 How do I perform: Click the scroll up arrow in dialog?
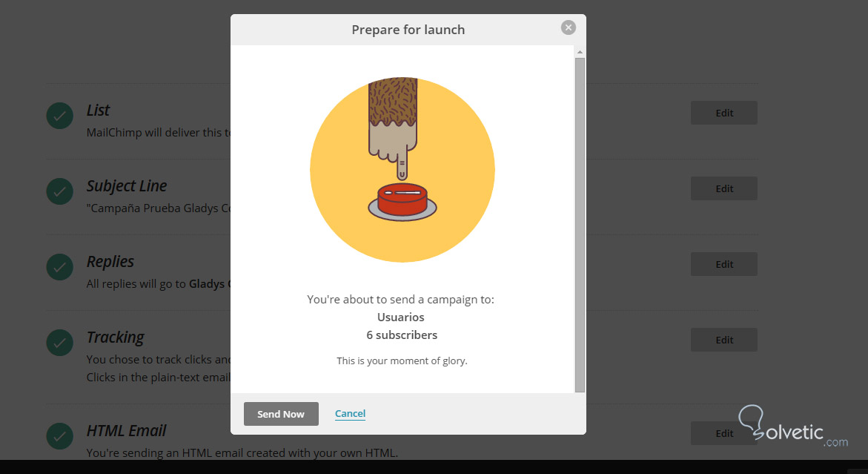coord(580,52)
